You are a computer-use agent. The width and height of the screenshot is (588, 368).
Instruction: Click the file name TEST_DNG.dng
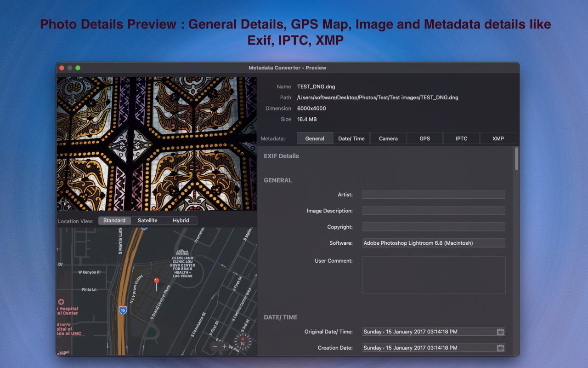coord(316,86)
